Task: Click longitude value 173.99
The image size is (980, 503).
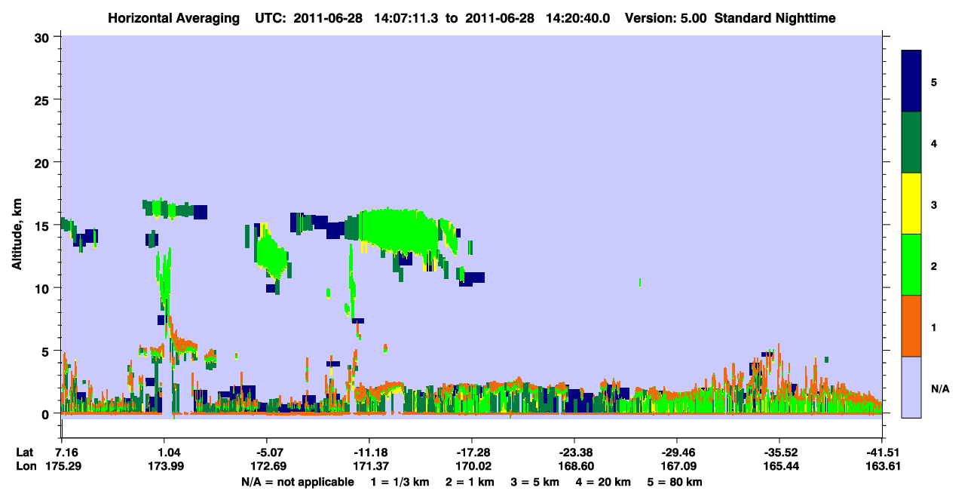Action: pyautogui.click(x=164, y=466)
